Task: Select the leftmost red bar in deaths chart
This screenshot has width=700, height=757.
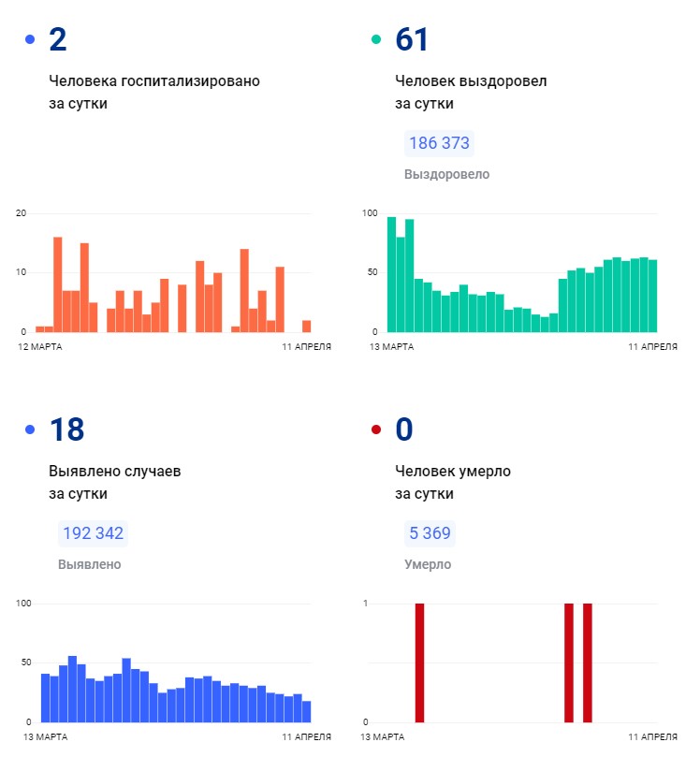Action: click(419, 662)
